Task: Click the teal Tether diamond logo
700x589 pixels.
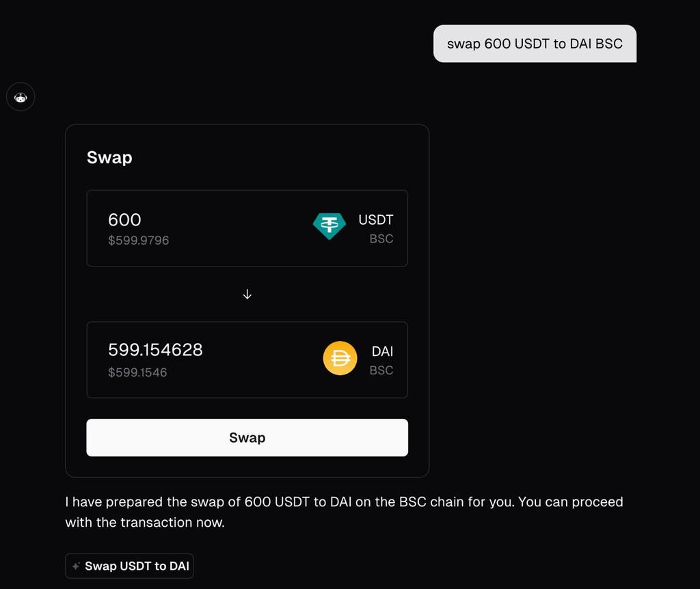Action: click(x=329, y=225)
